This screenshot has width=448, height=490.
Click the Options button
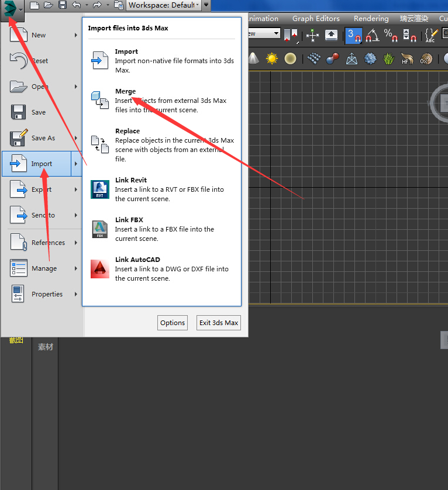pyautogui.click(x=173, y=323)
